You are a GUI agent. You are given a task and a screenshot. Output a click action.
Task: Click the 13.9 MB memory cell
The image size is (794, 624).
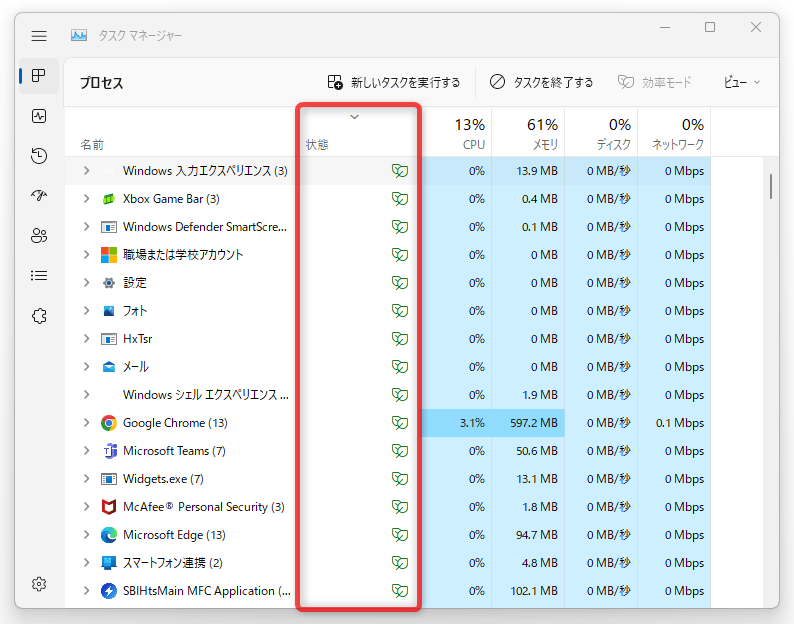(x=528, y=171)
